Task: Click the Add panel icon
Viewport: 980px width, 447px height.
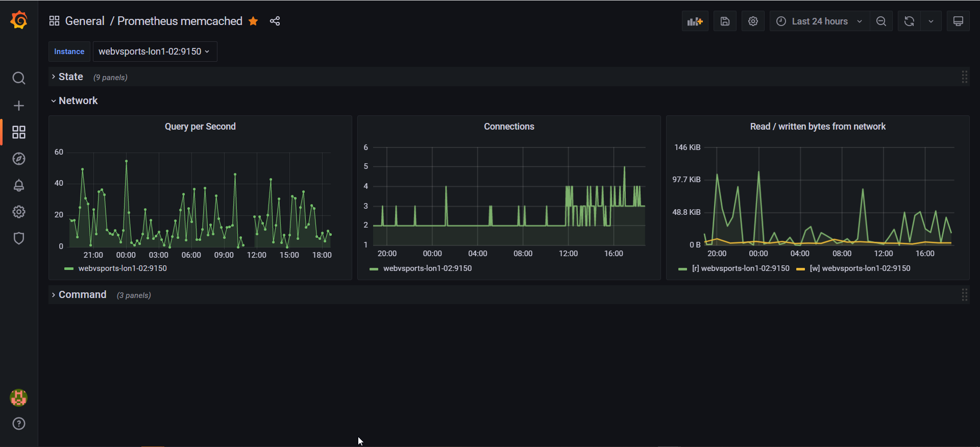Action: tap(695, 21)
